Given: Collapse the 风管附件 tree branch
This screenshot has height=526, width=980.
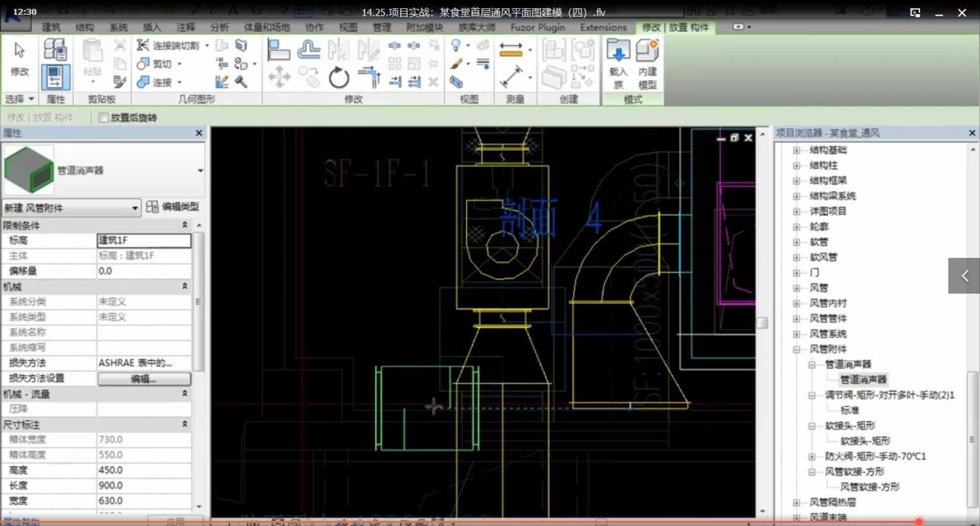Looking at the screenshot, I should pyautogui.click(x=797, y=349).
